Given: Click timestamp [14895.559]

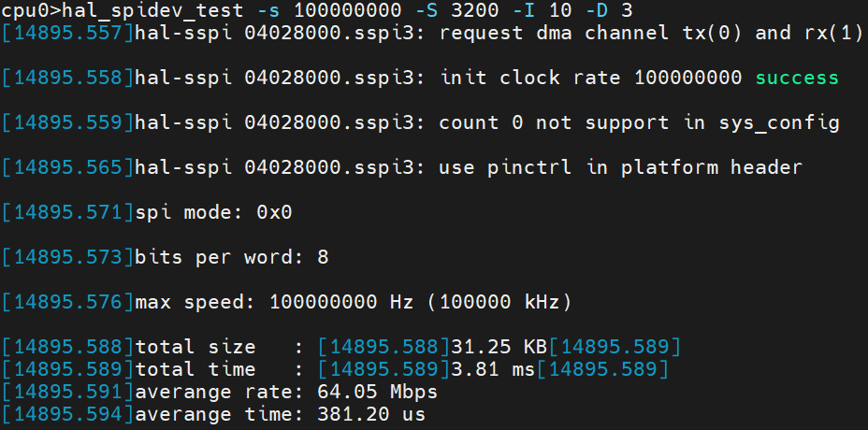Looking at the screenshot, I should [68, 122].
